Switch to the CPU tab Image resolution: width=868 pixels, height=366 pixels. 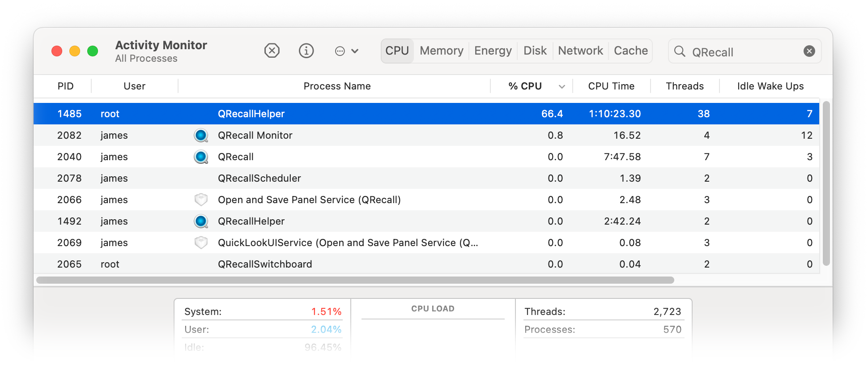point(397,51)
